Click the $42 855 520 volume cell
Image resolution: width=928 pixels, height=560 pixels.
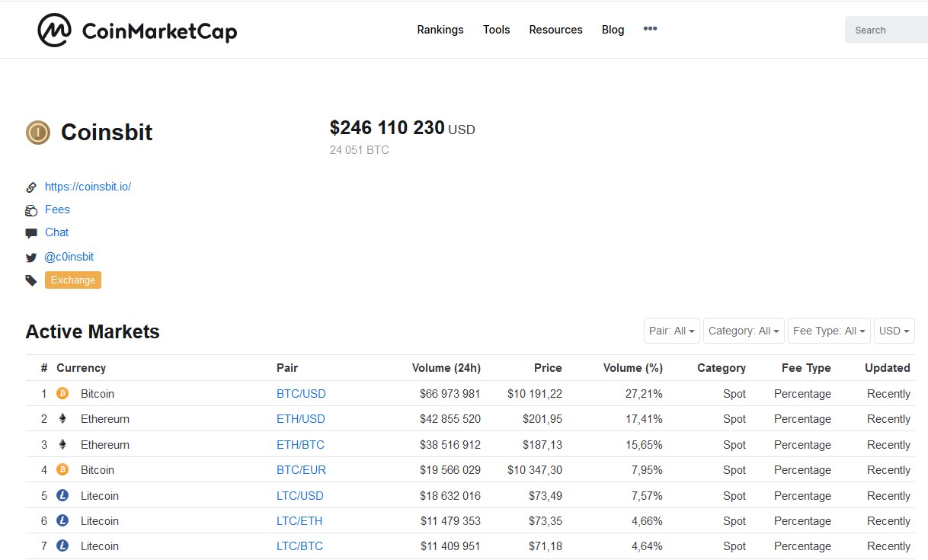tap(450, 419)
